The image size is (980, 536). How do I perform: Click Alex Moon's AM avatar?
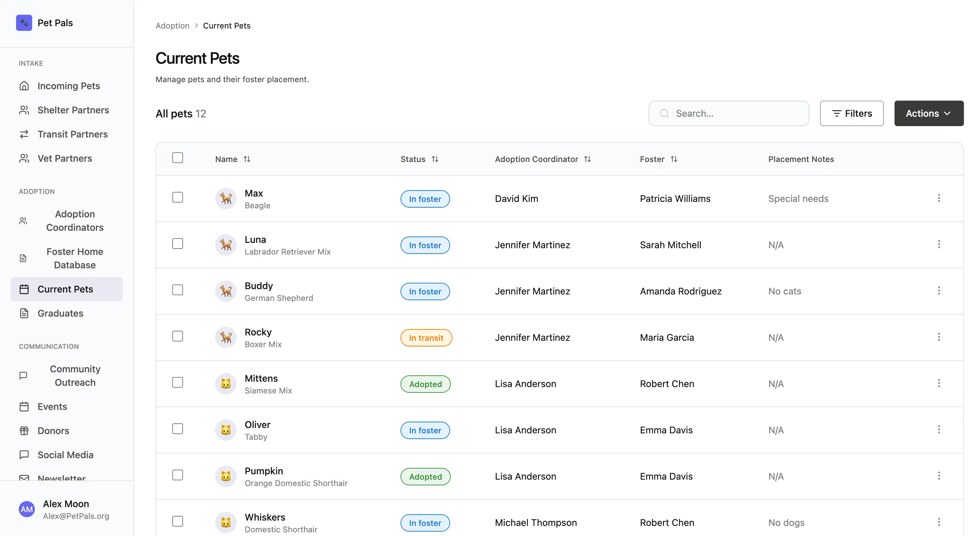click(x=26, y=510)
